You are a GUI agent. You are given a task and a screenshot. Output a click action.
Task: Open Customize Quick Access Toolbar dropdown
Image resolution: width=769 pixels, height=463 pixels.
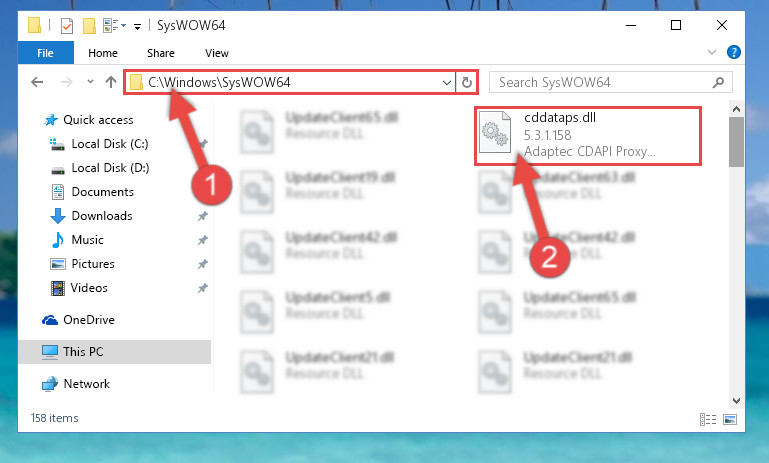click(x=138, y=26)
